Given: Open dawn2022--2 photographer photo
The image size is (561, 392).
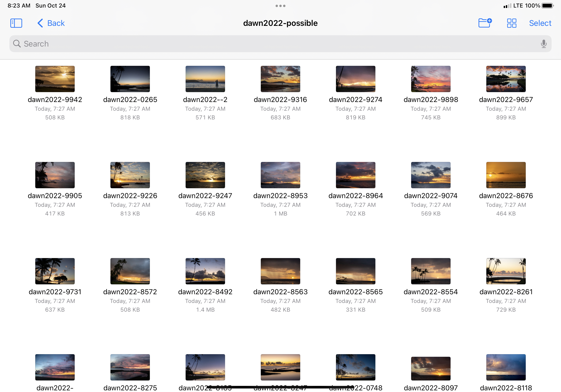Looking at the screenshot, I should click(205, 79).
